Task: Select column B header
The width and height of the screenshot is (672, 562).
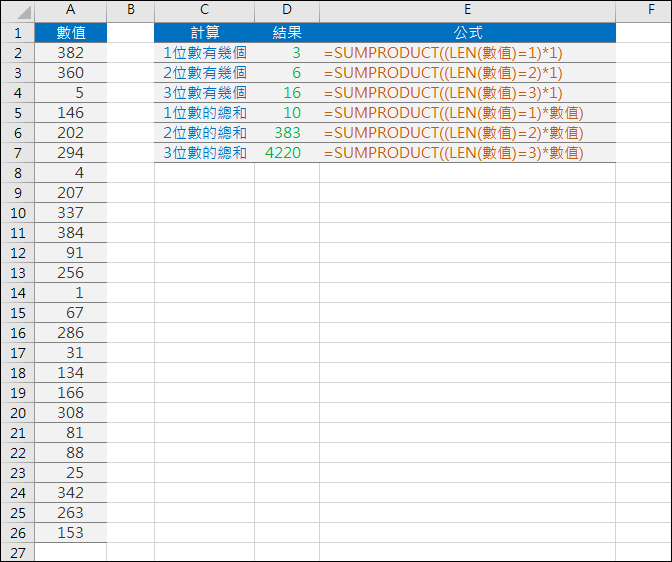Action: coord(131,11)
